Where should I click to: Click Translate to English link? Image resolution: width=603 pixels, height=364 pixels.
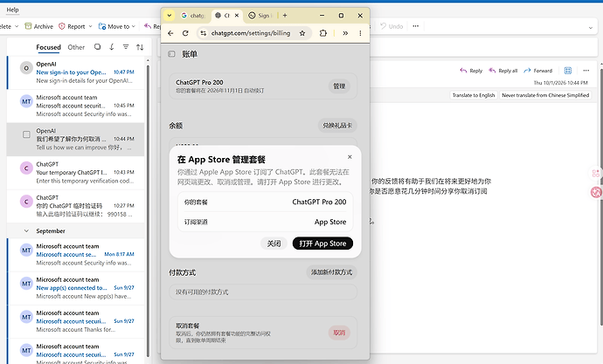[x=474, y=95]
